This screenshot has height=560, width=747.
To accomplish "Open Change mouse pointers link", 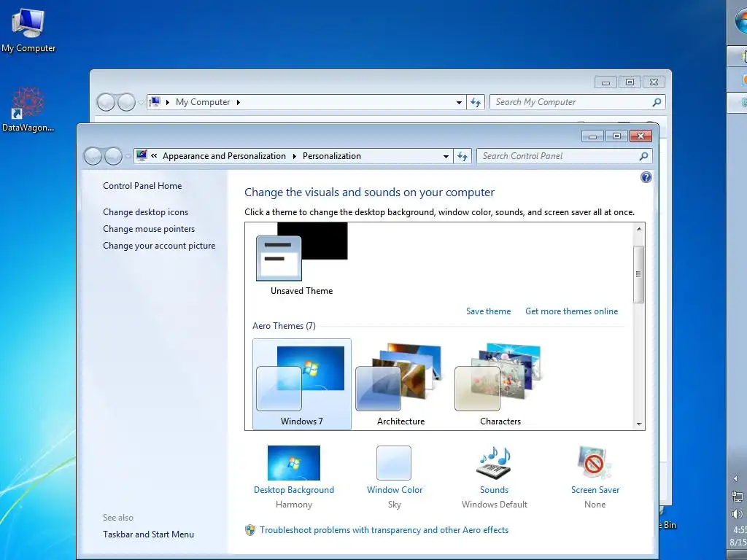I will tap(149, 228).
